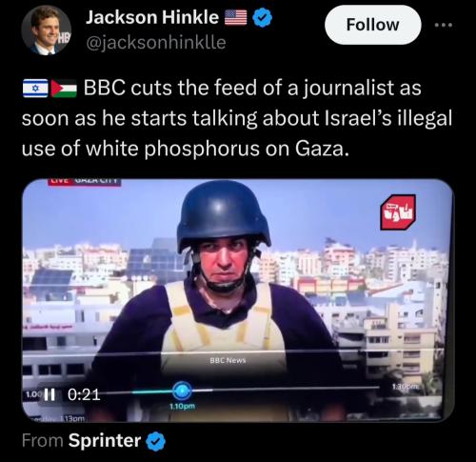
Task: Click the Jackson Hinkle display name
Action: (152, 17)
